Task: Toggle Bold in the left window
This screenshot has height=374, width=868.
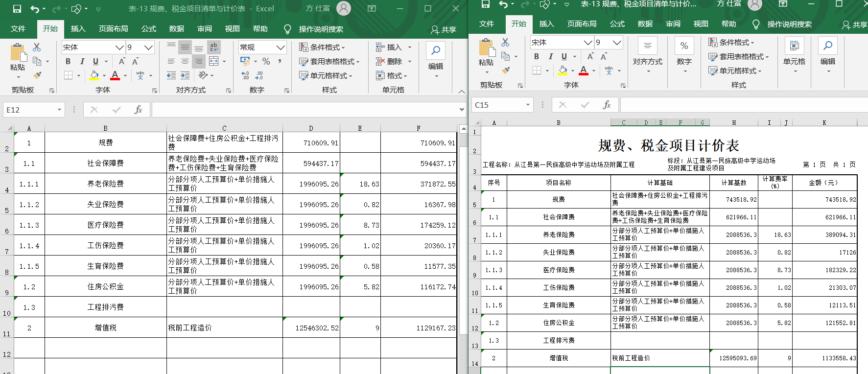Action: click(x=68, y=61)
